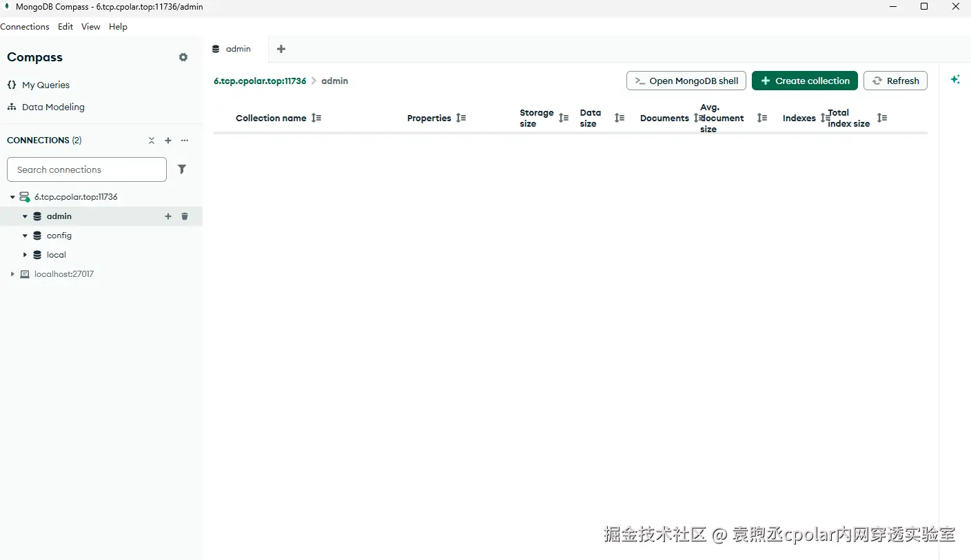
Task: Sort by Properties column
Action: 461,118
